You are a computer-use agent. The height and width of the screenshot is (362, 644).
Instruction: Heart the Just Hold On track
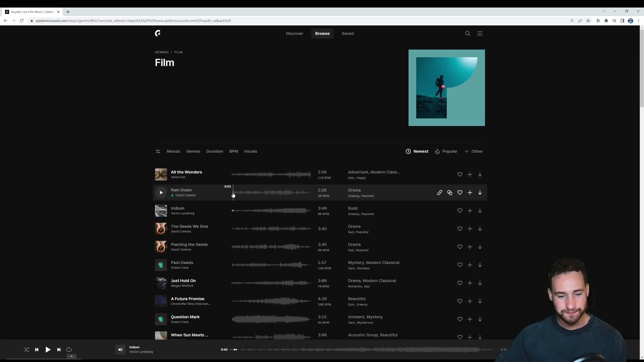(460, 283)
